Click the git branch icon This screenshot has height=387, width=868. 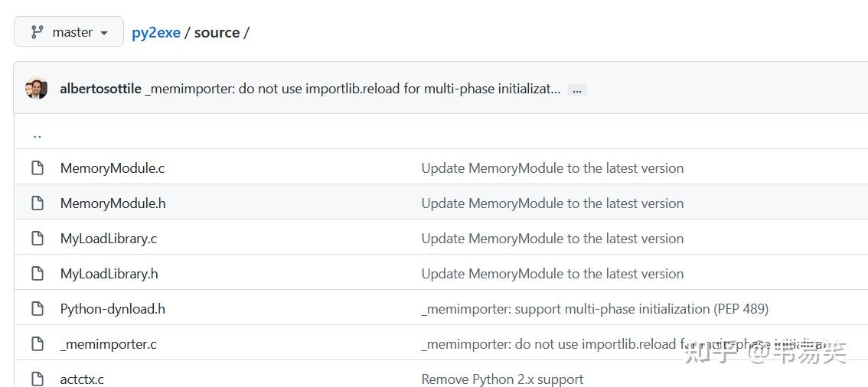click(37, 32)
